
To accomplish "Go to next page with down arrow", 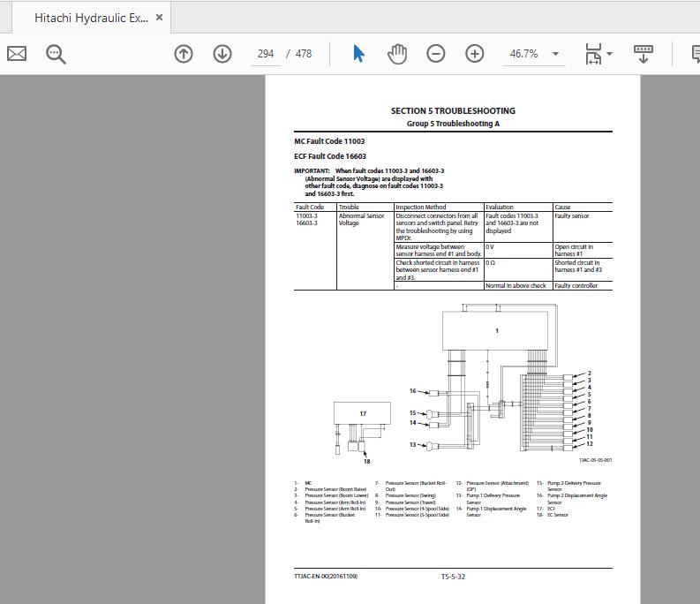I will tap(222, 54).
